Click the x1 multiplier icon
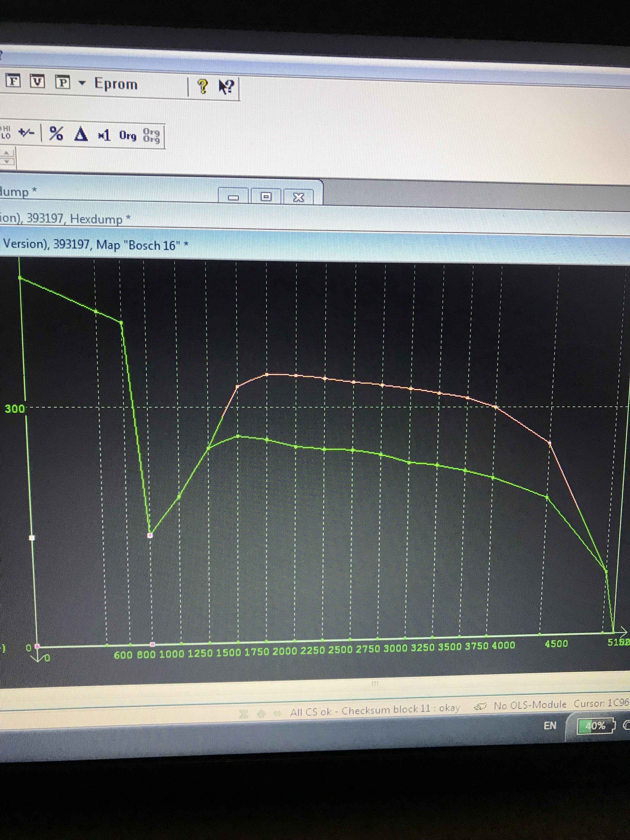Screen dimensions: 630x840 [104, 135]
